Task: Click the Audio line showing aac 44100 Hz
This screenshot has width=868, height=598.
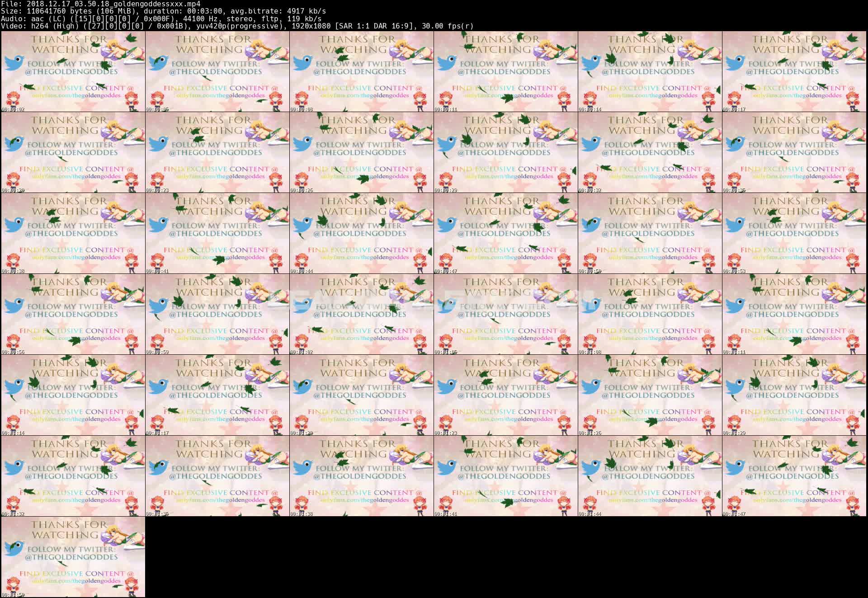Action: point(161,19)
